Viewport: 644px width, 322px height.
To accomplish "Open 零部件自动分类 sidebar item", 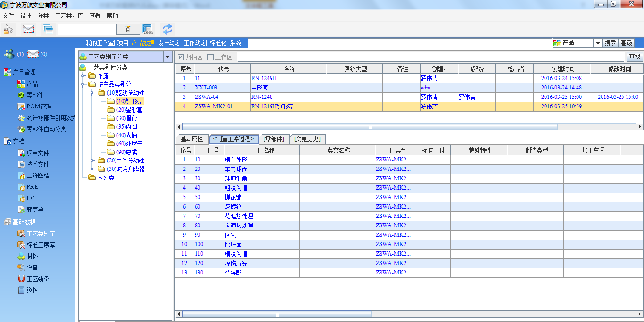I will tap(46, 129).
